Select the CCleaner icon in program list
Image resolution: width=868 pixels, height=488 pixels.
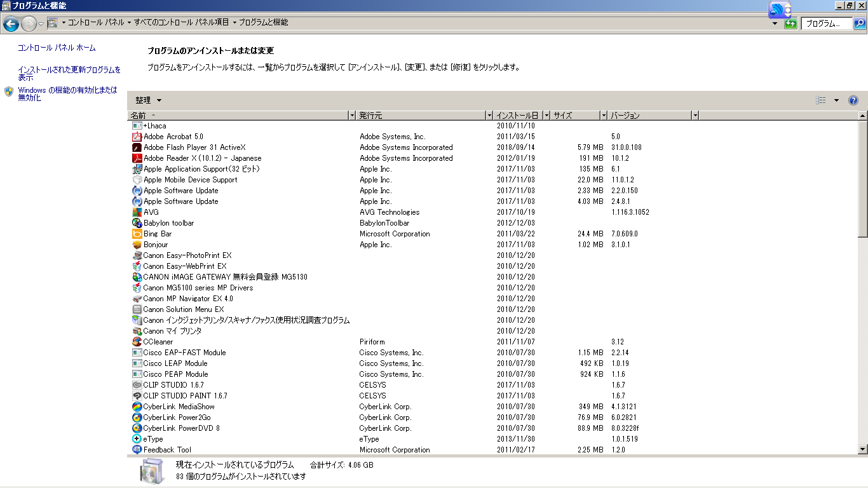pos(137,342)
